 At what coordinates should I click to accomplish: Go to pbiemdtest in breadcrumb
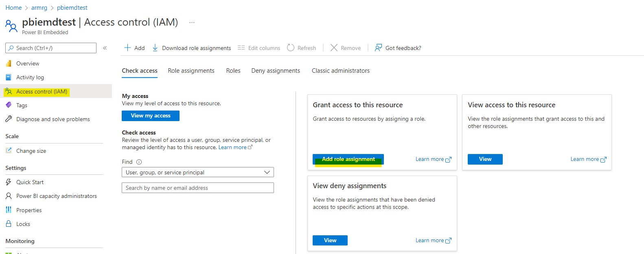click(x=72, y=8)
